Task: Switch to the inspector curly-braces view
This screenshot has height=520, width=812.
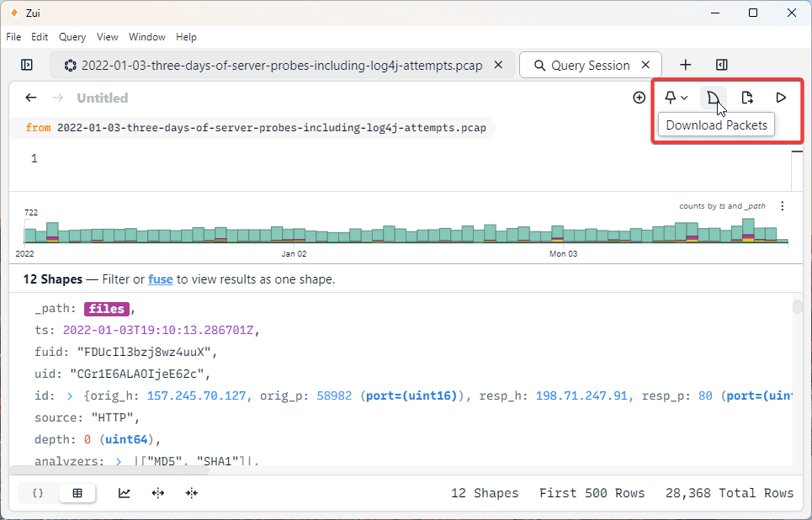Action: [x=39, y=493]
